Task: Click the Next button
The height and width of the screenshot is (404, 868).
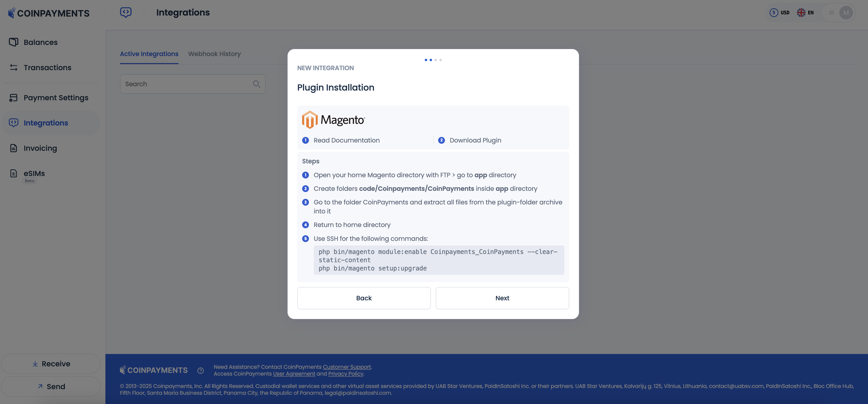Action: [502, 298]
